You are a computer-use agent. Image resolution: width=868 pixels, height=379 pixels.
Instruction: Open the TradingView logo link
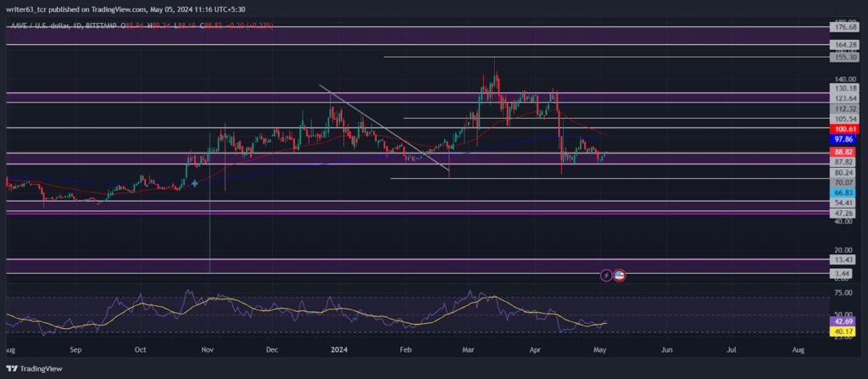(x=34, y=369)
